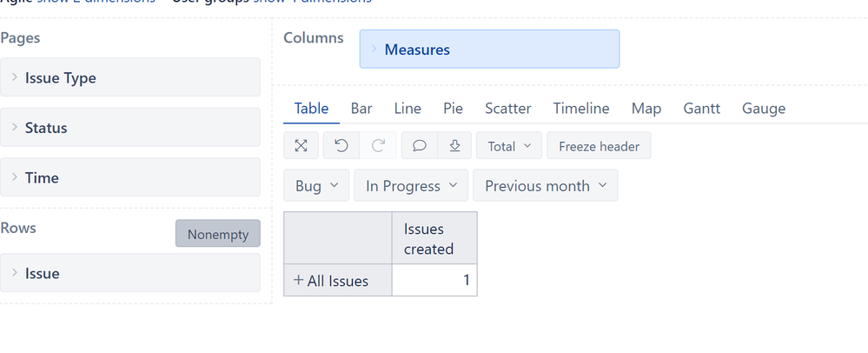Switch to the Gantt tab
868x353 pixels.
pyautogui.click(x=701, y=108)
